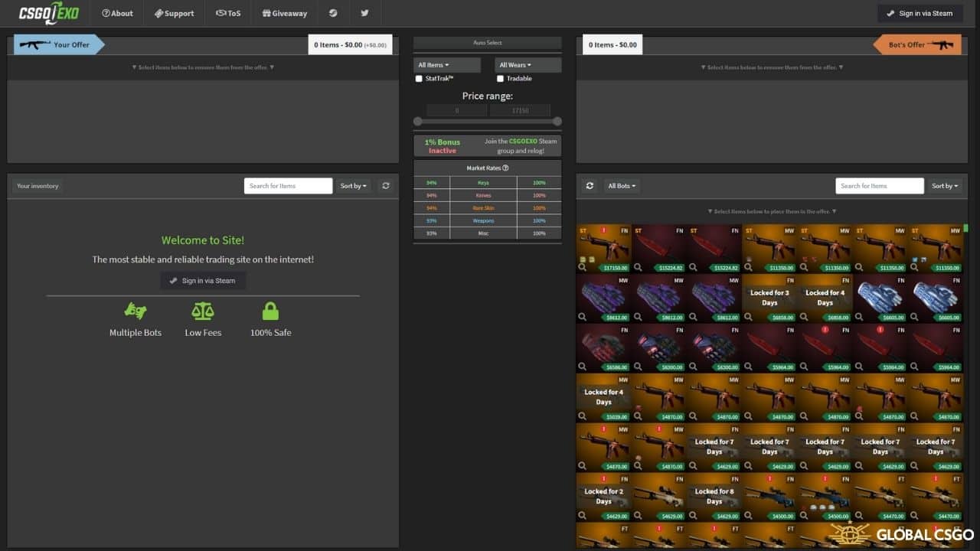Screen dimensions: 980x551
Task: Click the rifle icon in Your Offer banner
Action: coord(34,45)
